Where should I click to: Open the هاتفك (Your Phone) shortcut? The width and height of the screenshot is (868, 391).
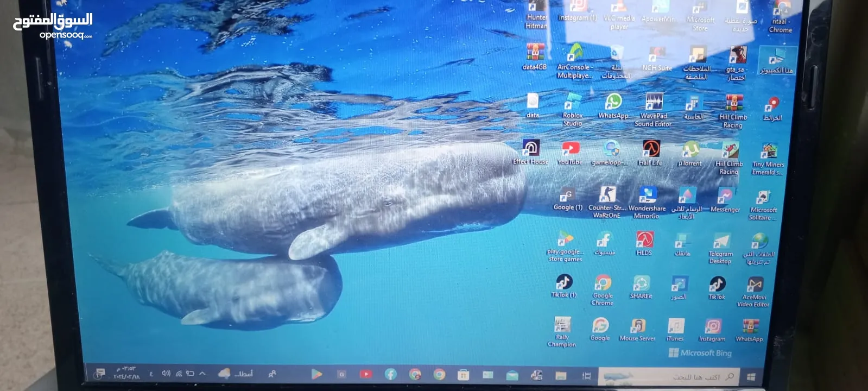[682, 244]
